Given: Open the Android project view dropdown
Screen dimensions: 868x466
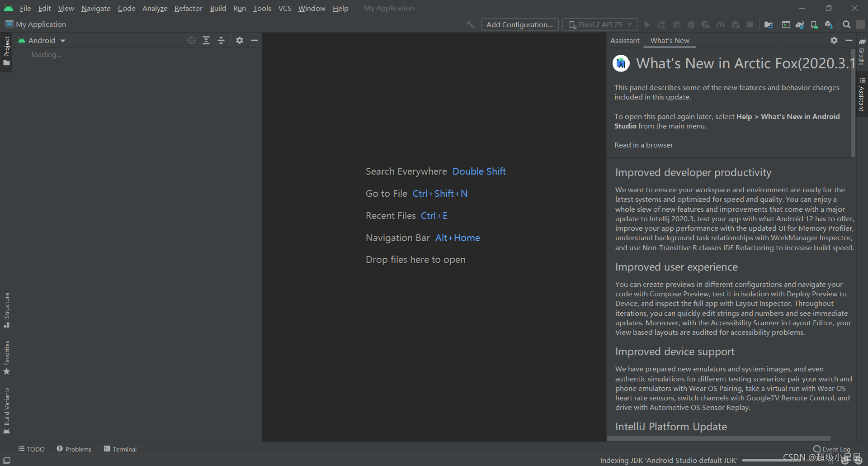Looking at the screenshot, I should click(42, 40).
